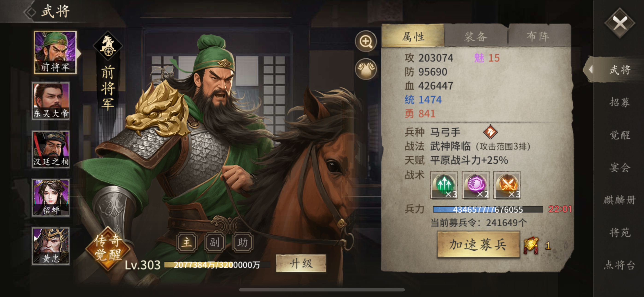Tap the cavalry emblem above 前将军 banner

[x=108, y=46]
